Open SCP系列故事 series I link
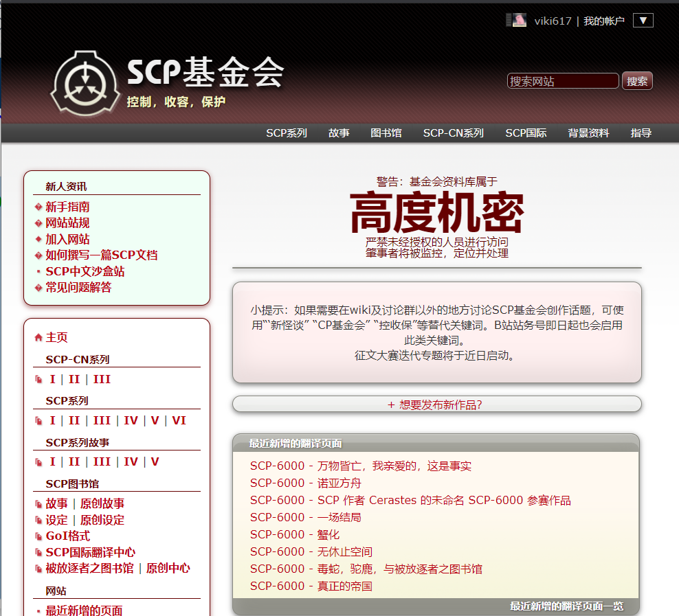 pos(52,461)
